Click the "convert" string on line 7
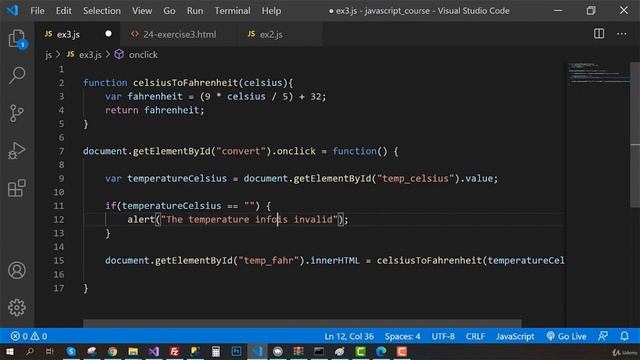Viewport: 640px width, 360px height. 241,151
